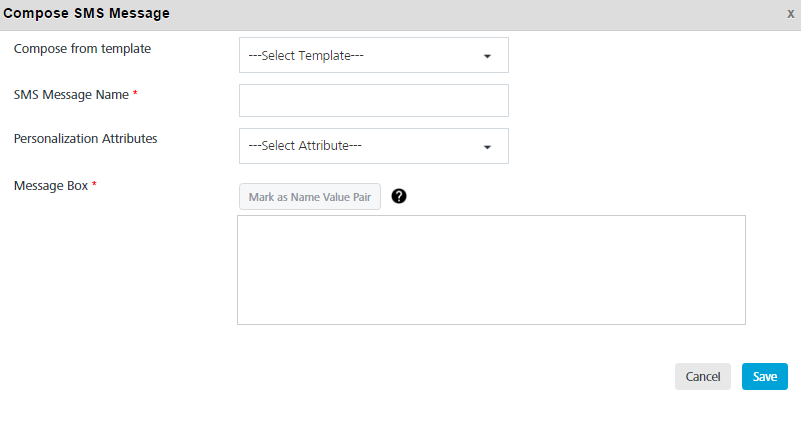The image size is (801, 421).
Task: Click the question mark help icon
Action: 399,196
